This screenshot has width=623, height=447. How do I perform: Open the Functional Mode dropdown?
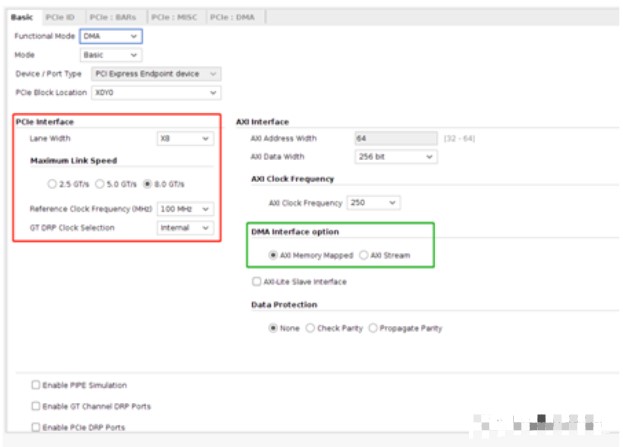pyautogui.click(x=111, y=36)
